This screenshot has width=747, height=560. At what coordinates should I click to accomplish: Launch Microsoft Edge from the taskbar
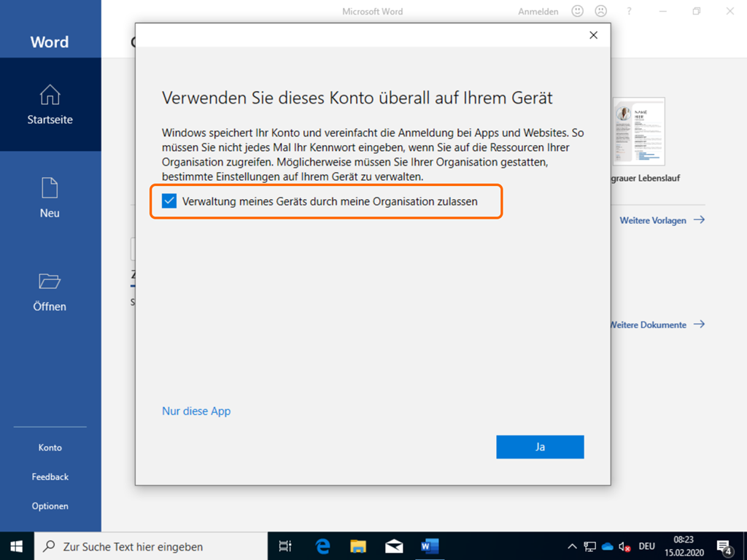point(322,546)
